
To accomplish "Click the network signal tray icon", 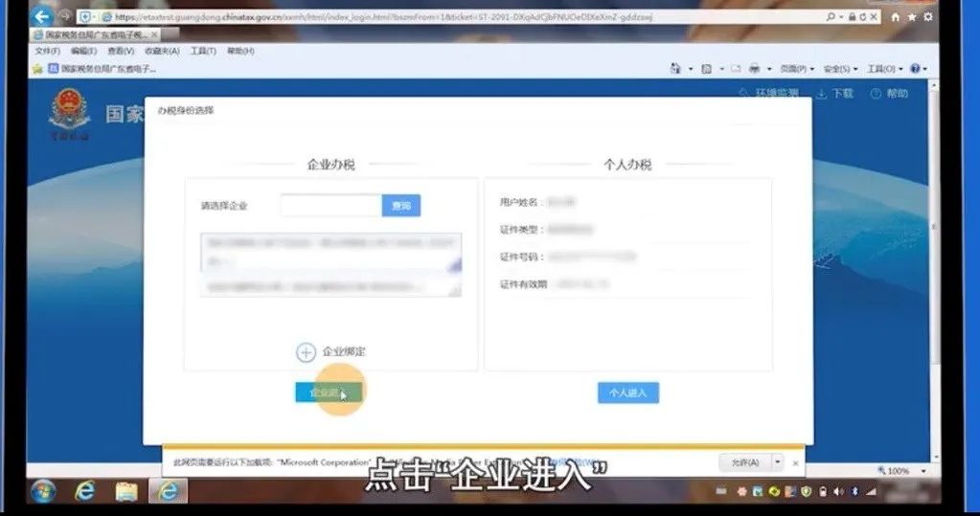I will (871, 492).
